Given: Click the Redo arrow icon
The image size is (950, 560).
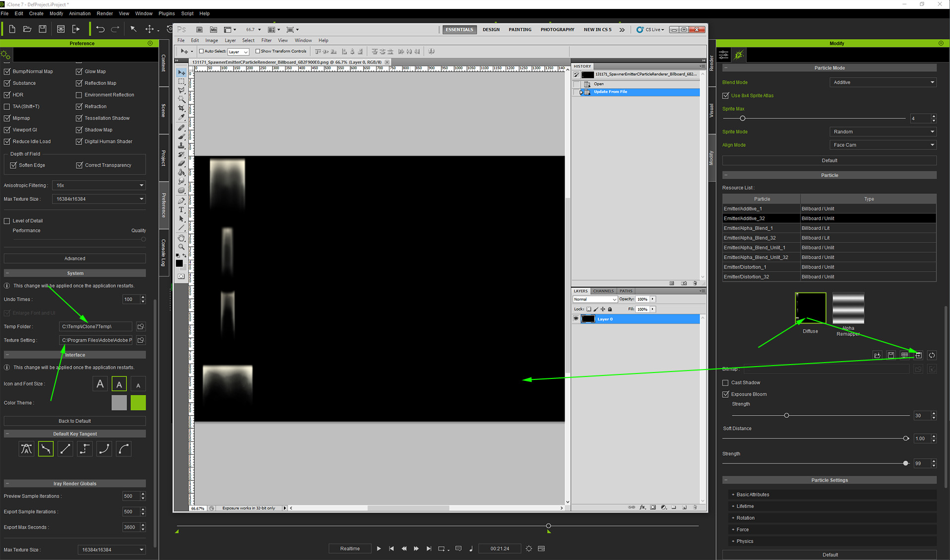Looking at the screenshot, I should [x=115, y=29].
